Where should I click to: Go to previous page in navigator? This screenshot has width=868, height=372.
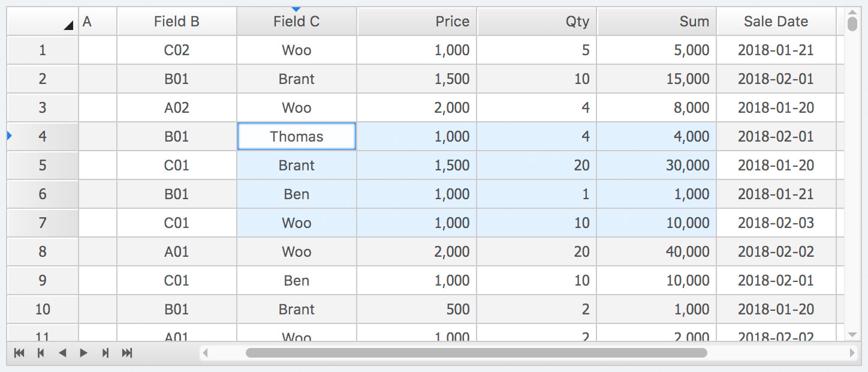(x=41, y=353)
